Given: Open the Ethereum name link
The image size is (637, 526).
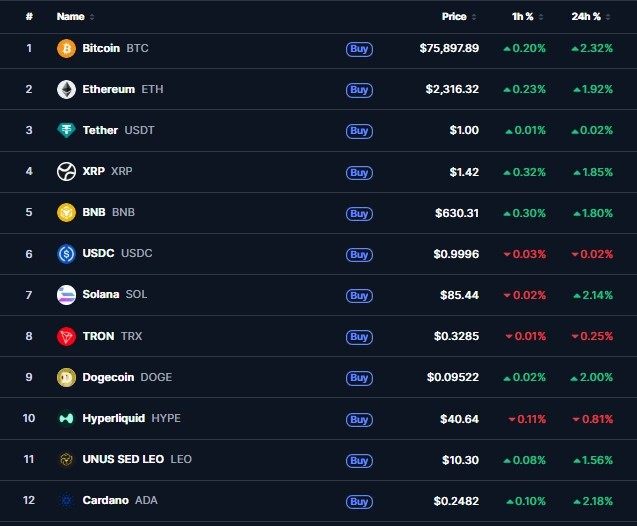Looking at the screenshot, I should [x=108, y=89].
